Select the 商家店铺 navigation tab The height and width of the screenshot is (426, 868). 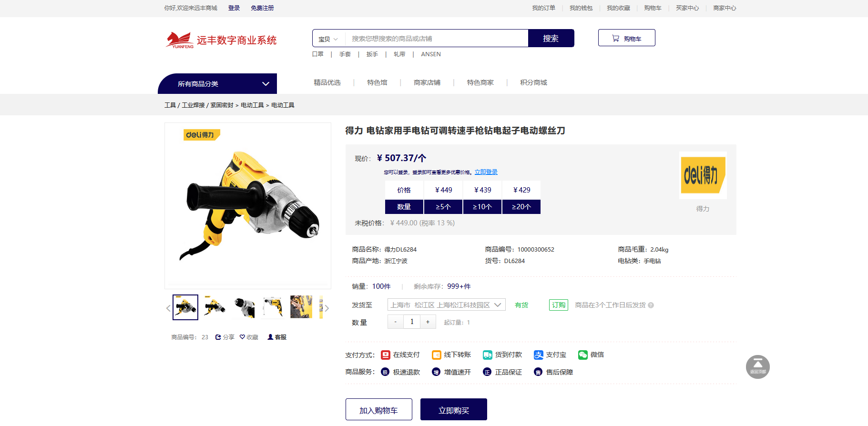coord(427,82)
